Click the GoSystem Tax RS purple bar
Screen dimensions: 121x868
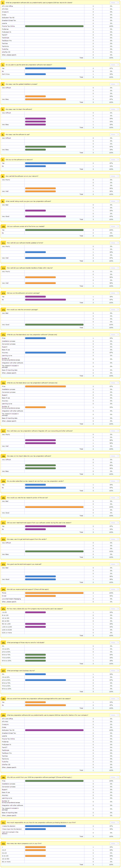point(54,730)
